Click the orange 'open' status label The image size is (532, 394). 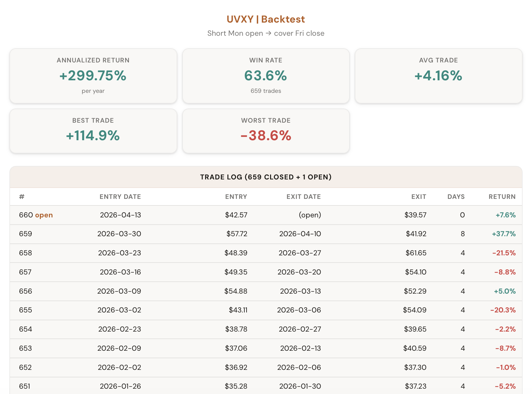point(44,215)
